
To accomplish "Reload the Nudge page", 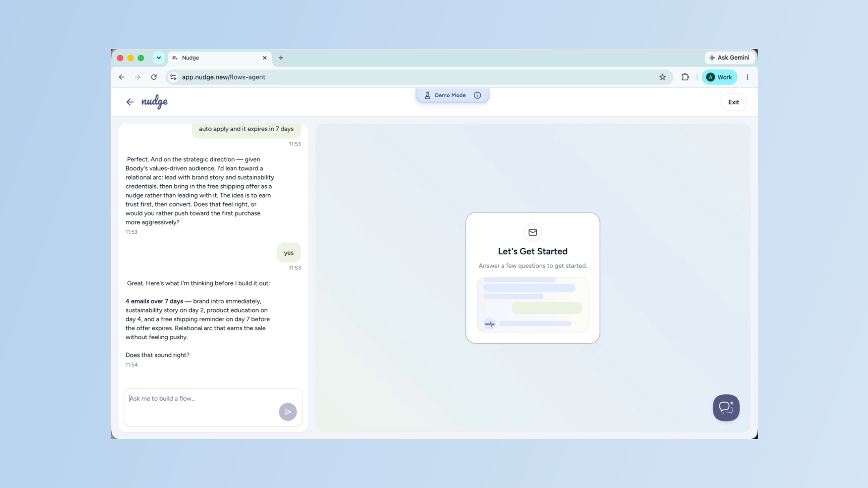I will (x=154, y=77).
